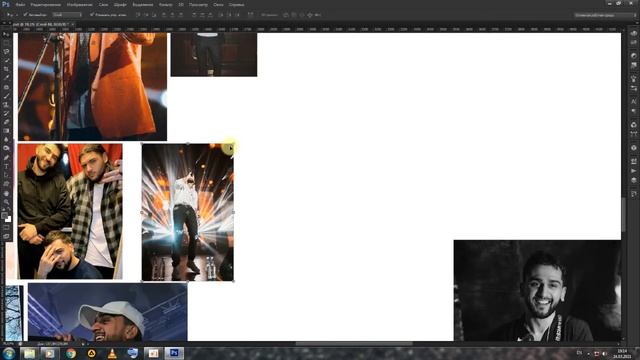Select the Path Selection tool
This screenshot has height=360, width=640.
tap(6, 175)
